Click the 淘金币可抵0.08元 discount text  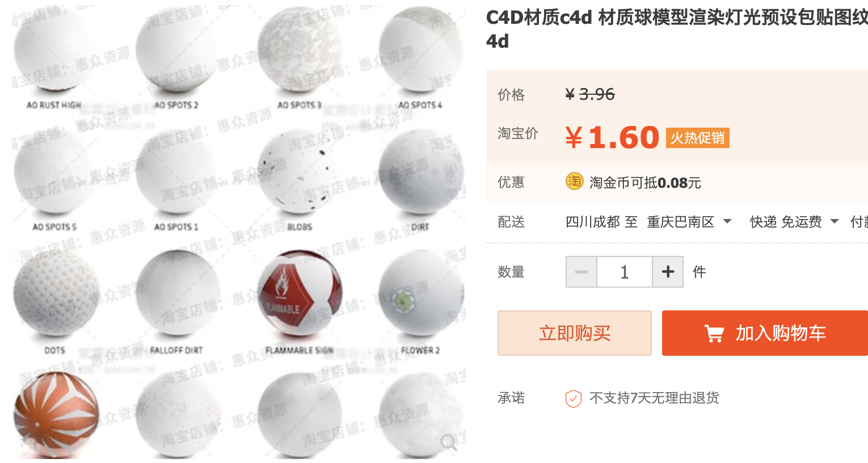645,183
